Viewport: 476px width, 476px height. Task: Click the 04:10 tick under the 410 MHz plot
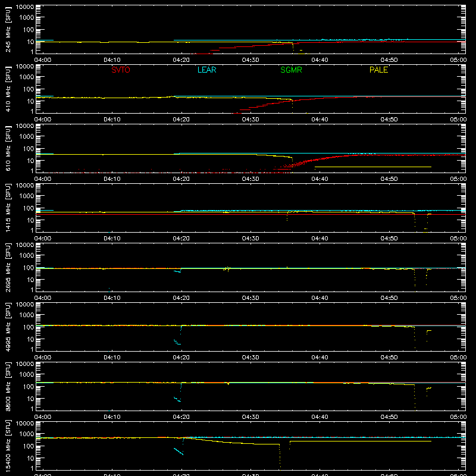point(112,120)
